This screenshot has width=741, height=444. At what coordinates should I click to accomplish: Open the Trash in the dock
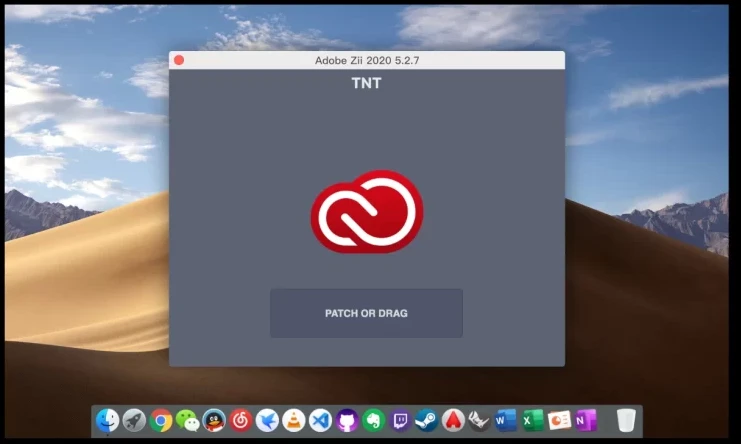click(x=626, y=421)
